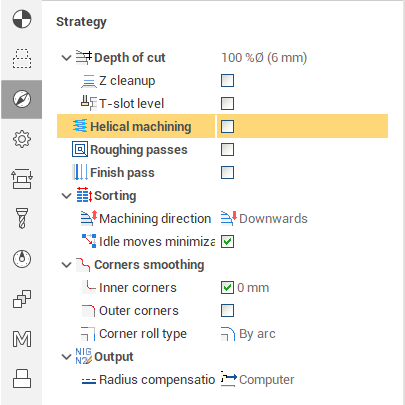Change the By arc corner roll type

click(248, 334)
